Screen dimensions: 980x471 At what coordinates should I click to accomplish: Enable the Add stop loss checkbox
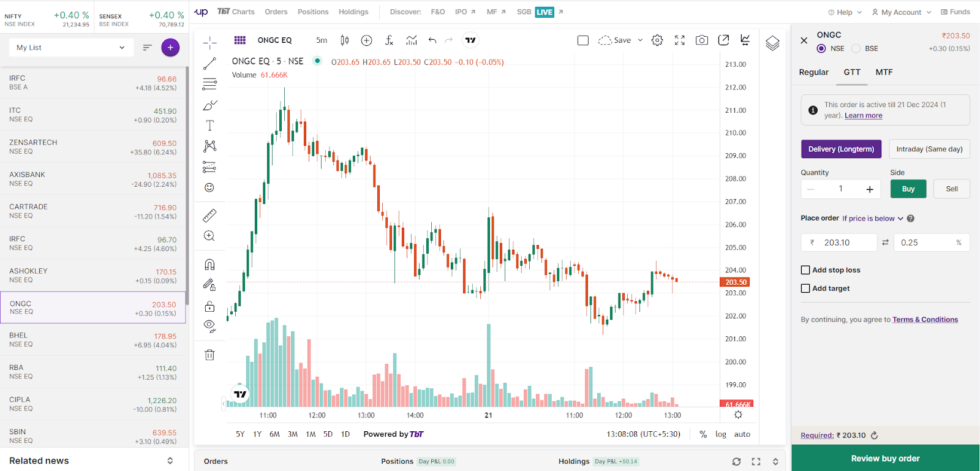(x=805, y=270)
